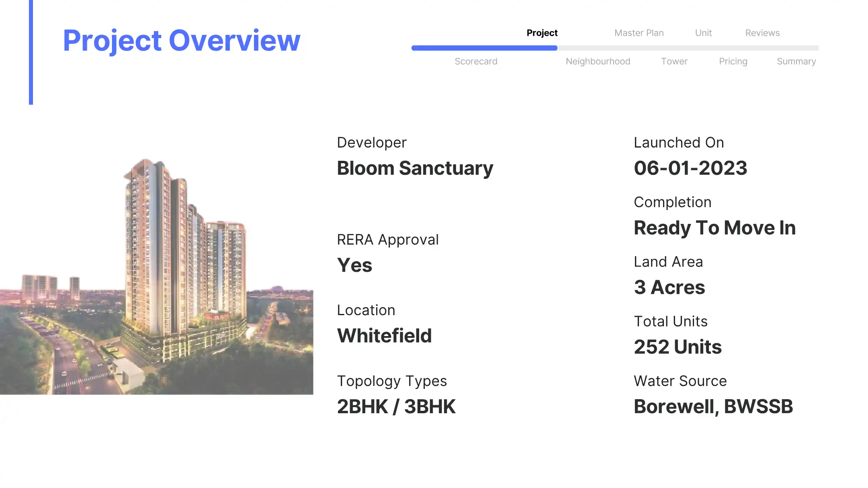View the Summary section

(796, 62)
